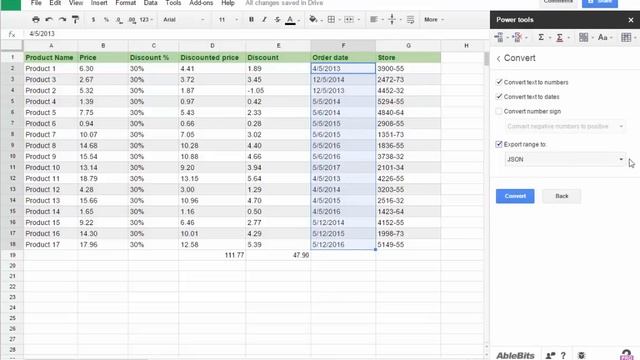Open the Arial font dropdown
640x360 pixels.
[183, 20]
